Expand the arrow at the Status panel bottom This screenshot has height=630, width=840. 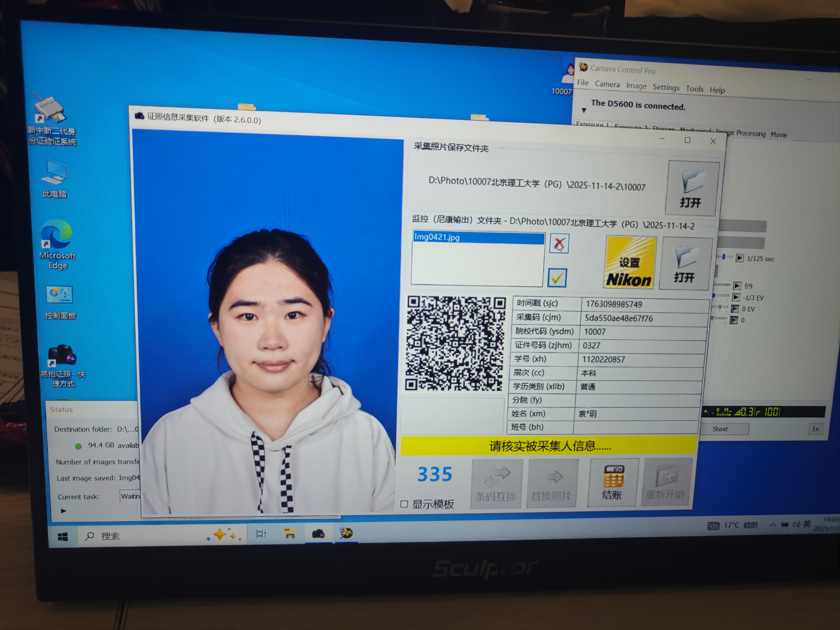[63, 511]
